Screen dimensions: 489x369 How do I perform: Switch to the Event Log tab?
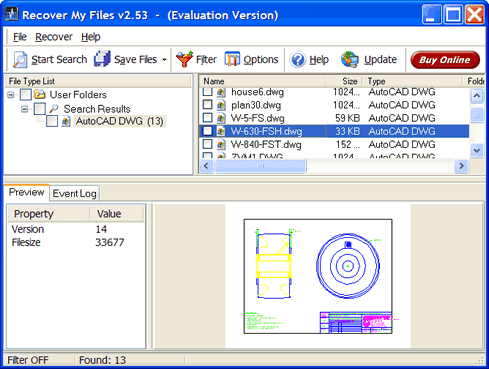74,194
